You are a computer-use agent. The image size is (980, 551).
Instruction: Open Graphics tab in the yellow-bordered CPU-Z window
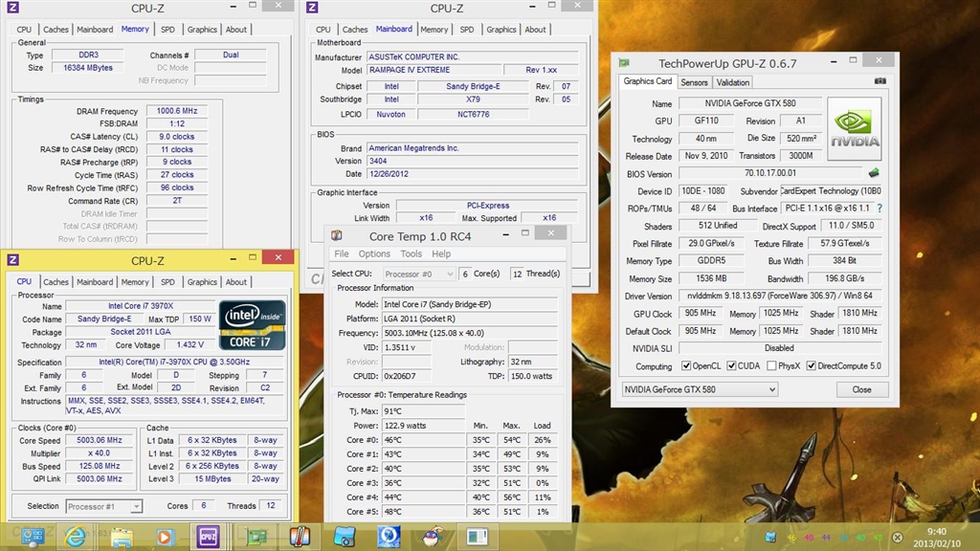click(x=202, y=282)
